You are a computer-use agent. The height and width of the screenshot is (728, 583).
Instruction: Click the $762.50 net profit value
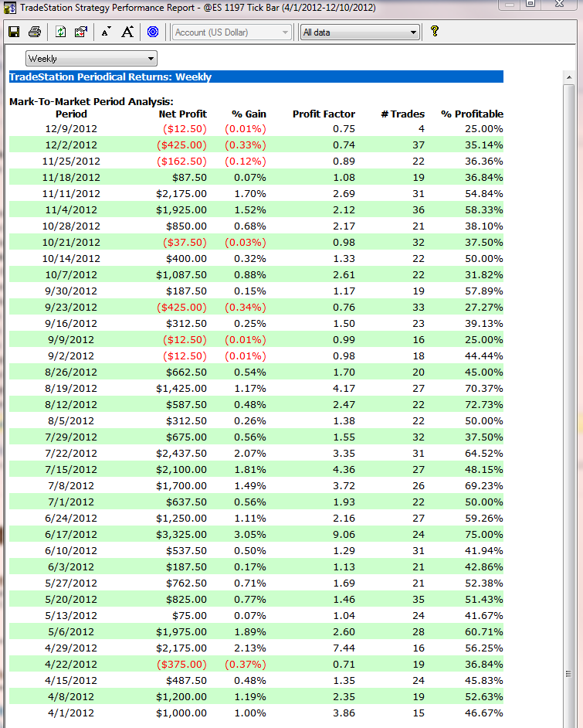186,584
